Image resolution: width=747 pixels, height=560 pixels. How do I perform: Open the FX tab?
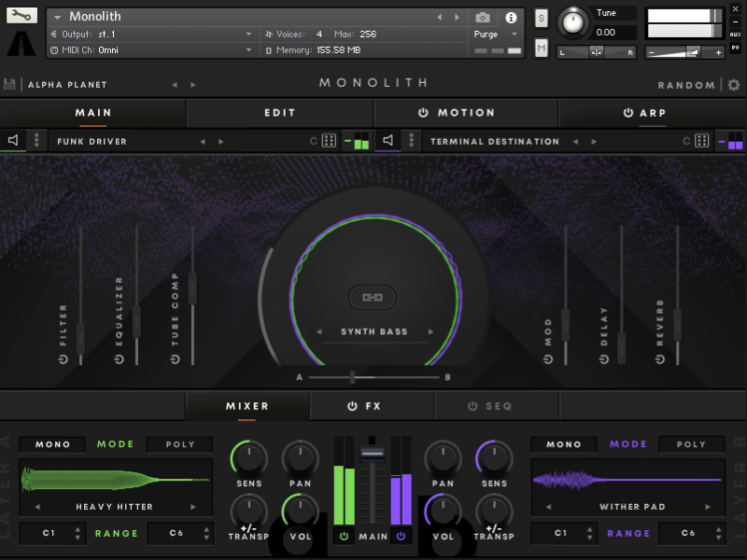(x=372, y=406)
